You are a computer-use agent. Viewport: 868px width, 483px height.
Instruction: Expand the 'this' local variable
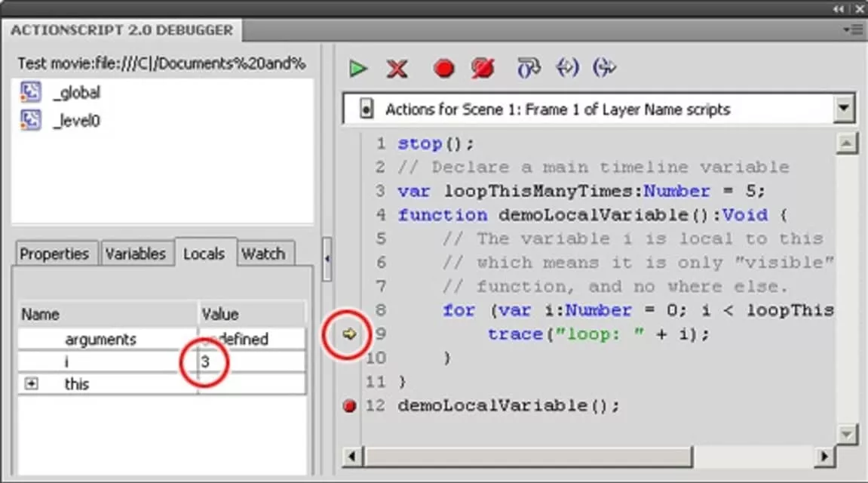coord(31,384)
